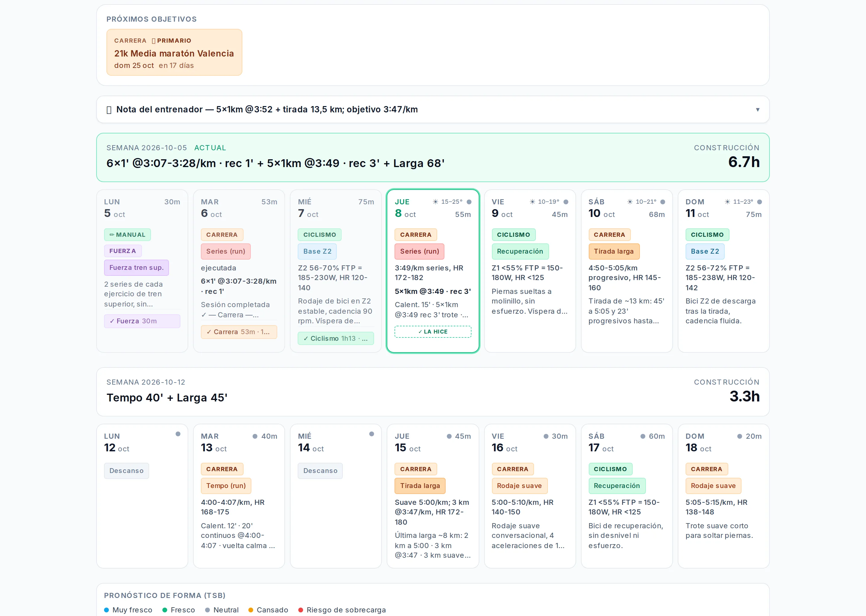Select the Series (run) tag on MAR 6 oct
The image size is (866, 616).
[226, 252]
